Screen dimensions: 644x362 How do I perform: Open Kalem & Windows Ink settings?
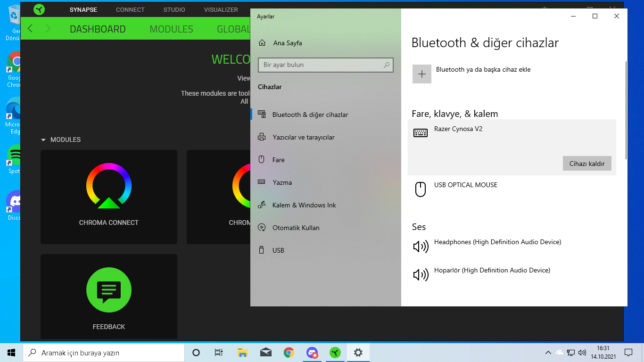[326, 205]
